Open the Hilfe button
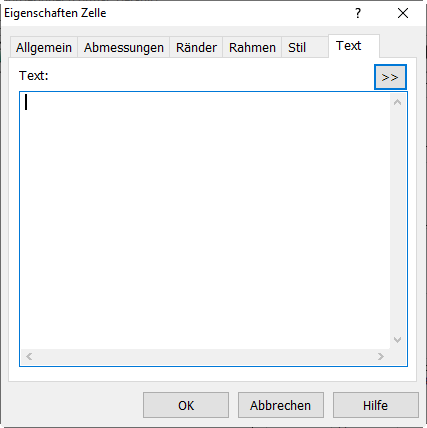Viewport: 427px width, 428px height. pyautogui.click(x=376, y=405)
